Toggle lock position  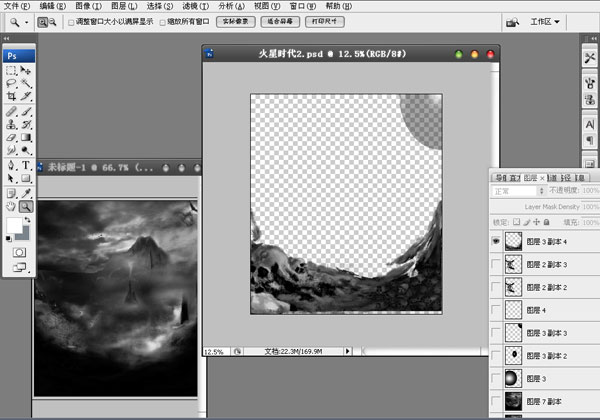(536, 222)
